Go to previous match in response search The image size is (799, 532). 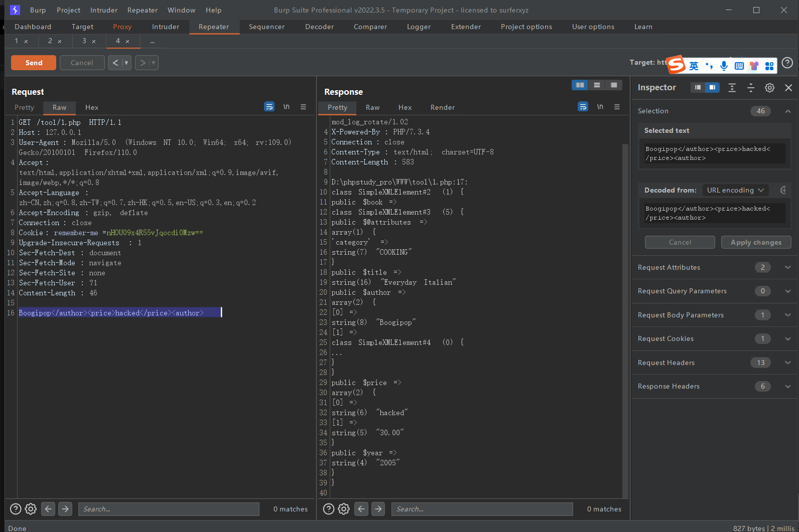[361, 509]
